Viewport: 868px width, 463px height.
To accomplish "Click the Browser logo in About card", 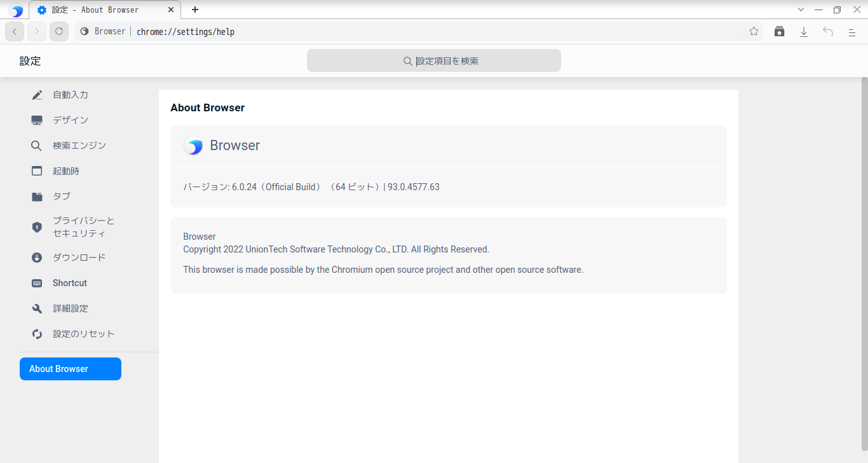I will pos(193,146).
